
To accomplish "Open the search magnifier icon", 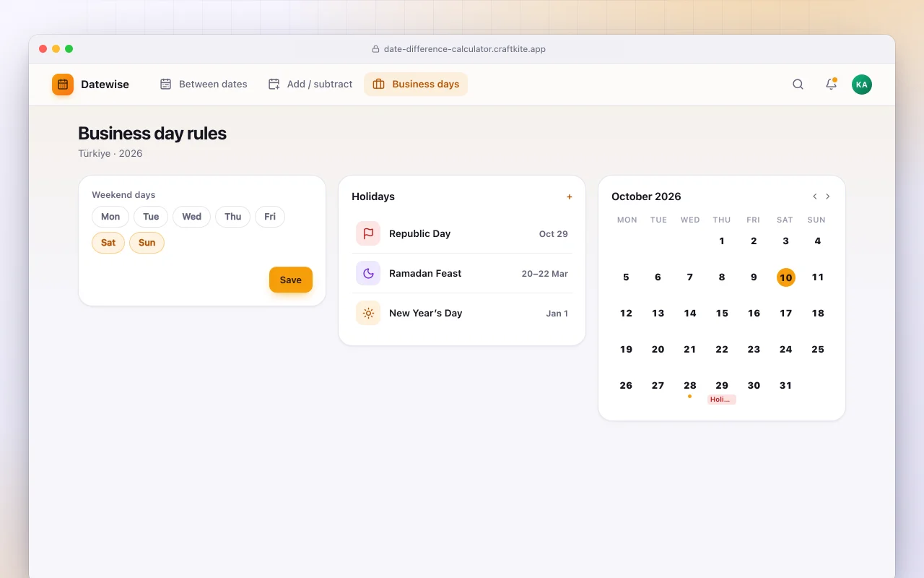I will 798,85.
